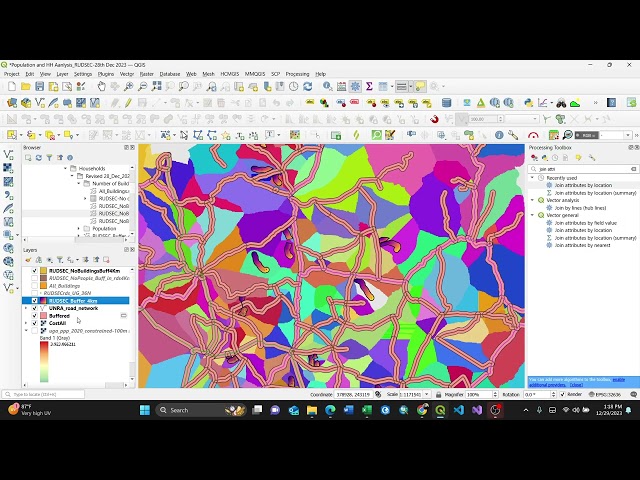Click the close link in toolbox notice
This screenshot has height=480, width=640.
coord(576,385)
